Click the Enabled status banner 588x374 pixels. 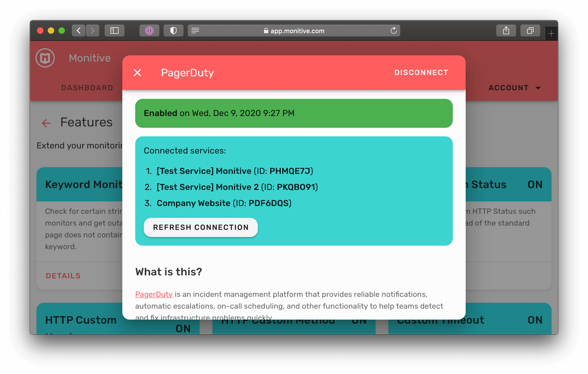point(294,113)
